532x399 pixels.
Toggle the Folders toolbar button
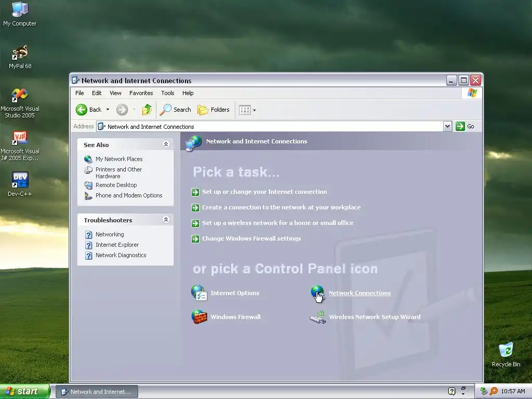click(x=214, y=110)
